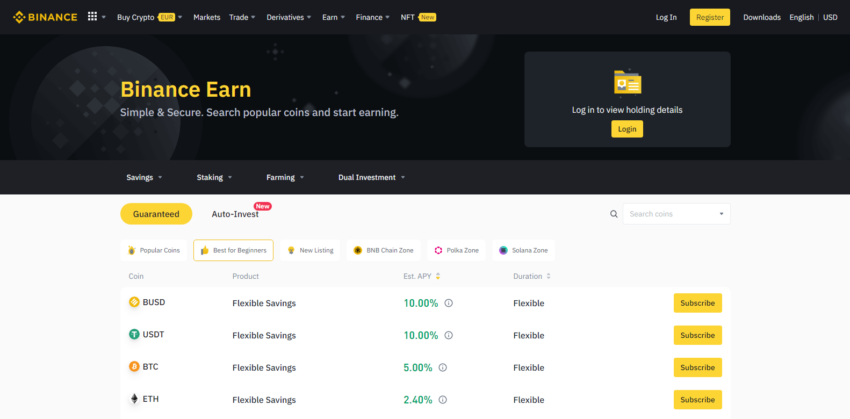This screenshot has width=850, height=419.
Task: Open info icon beside BTC APY
Action: tap(442, 368)
